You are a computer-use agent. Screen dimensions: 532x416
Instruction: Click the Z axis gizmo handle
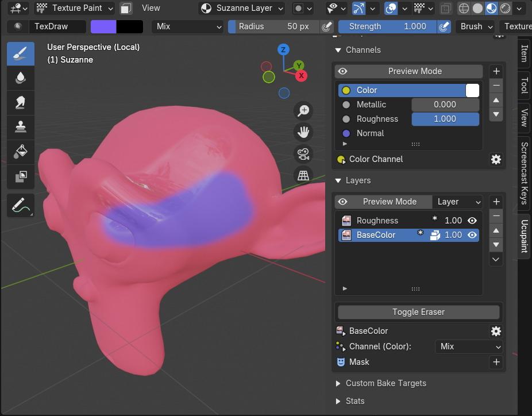(283, 50)
